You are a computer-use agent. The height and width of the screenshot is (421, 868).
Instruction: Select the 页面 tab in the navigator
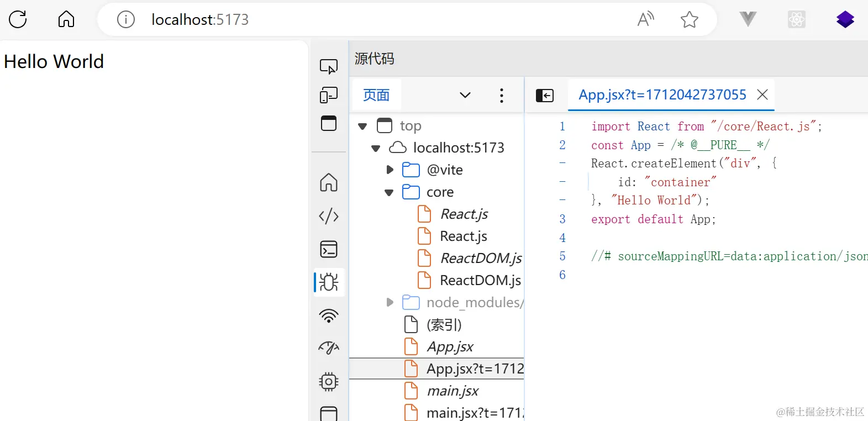click(376, 95)
